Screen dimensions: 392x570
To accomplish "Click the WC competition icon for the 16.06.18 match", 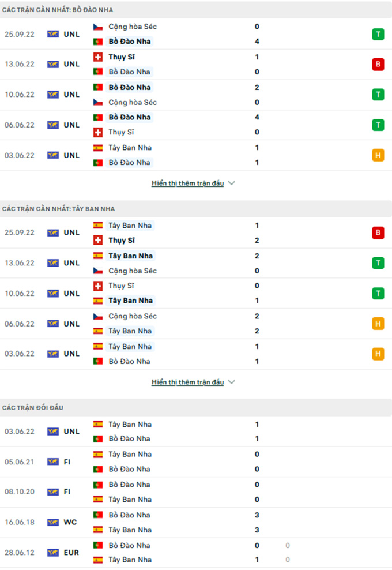I will point(53,522).
